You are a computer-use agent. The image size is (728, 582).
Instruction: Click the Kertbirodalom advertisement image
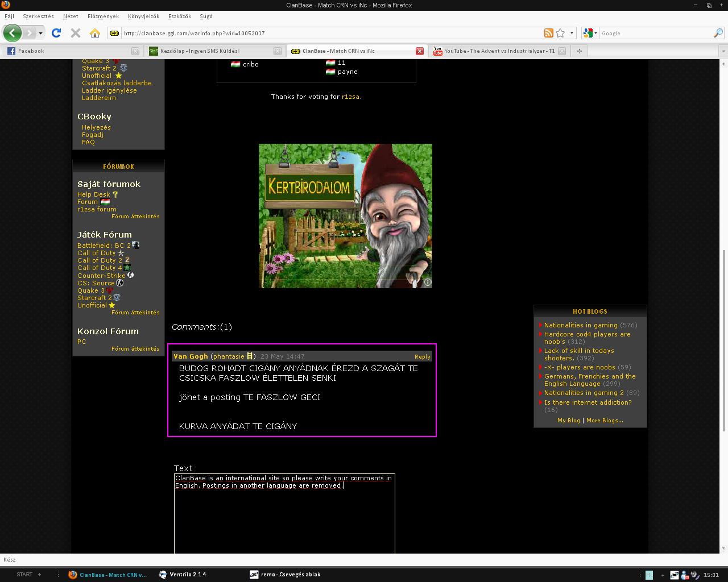pyautogui.click(x=345, y=216)
